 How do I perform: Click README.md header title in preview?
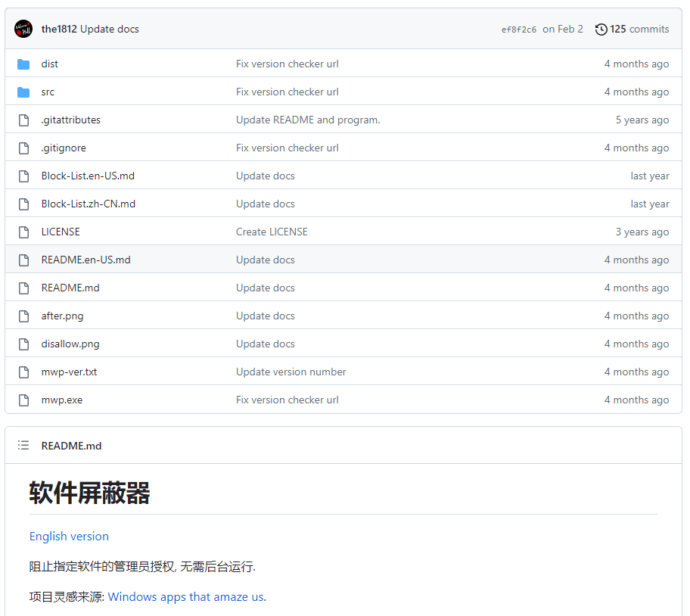pyautogui.click(x=71, y=446)
